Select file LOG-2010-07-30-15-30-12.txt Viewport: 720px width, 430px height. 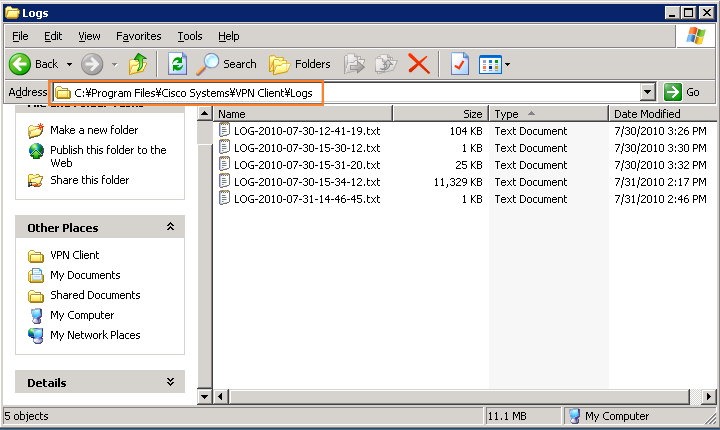tap(307, 148)
